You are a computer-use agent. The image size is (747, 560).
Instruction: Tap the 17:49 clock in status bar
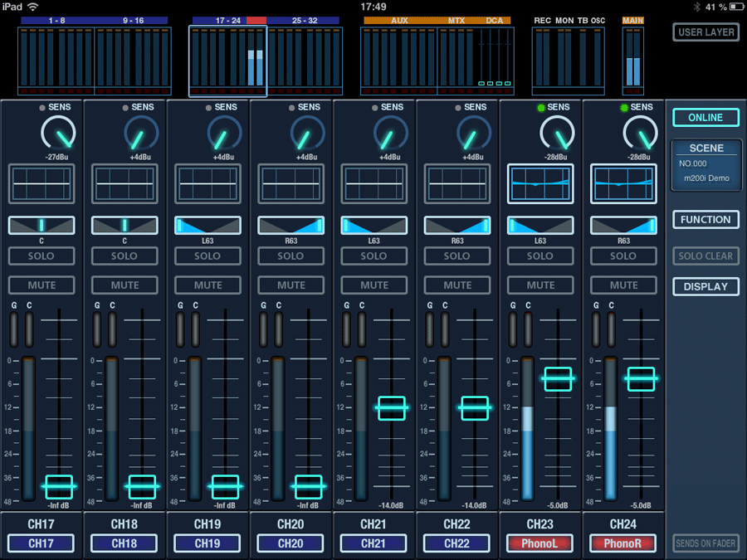pyautogui.click(x=373, y=7)
